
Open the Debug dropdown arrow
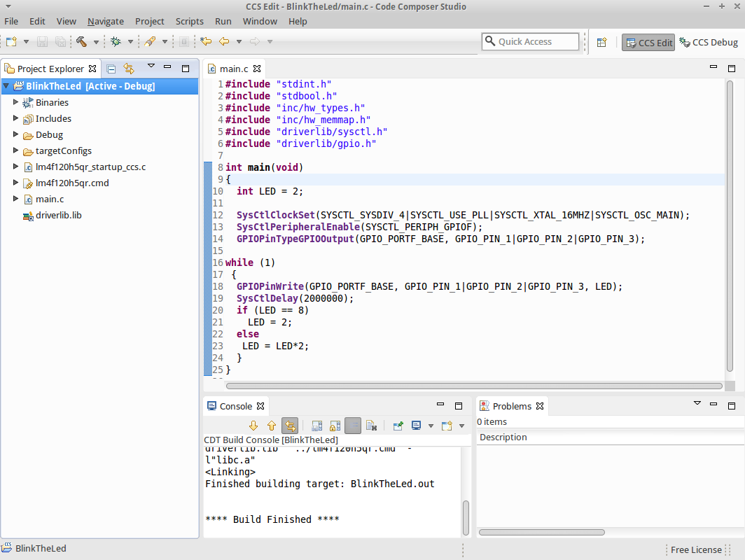(130, 42)
